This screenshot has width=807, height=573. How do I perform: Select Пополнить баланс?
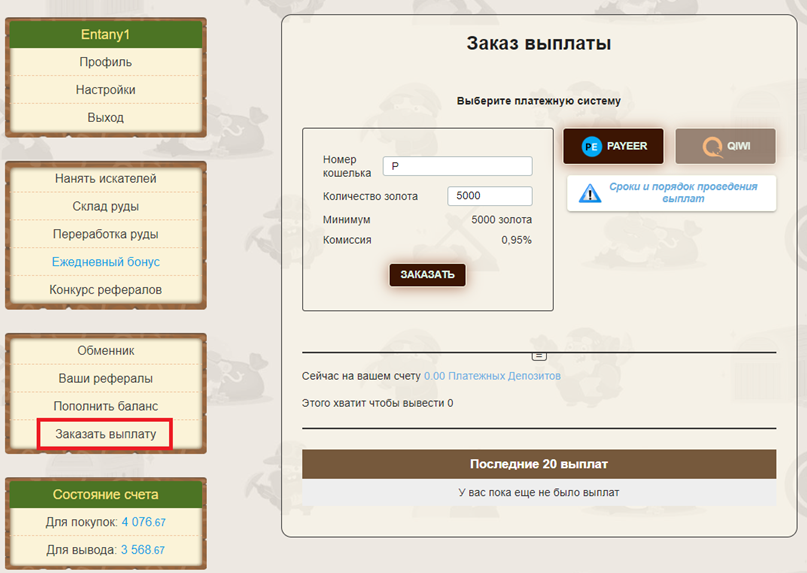coord(106,406)
